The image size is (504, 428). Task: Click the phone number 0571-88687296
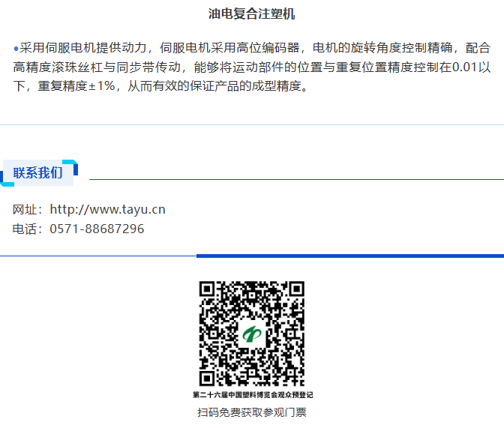97,229
